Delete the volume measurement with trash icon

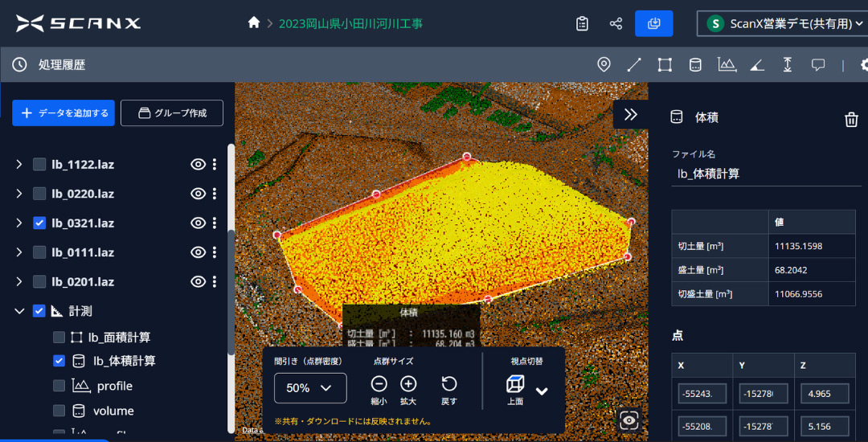point(851,120)
